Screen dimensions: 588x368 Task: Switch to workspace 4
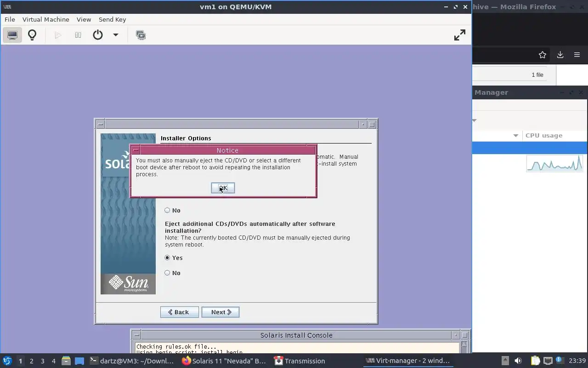pyautogui.click(x=53, y=361)
